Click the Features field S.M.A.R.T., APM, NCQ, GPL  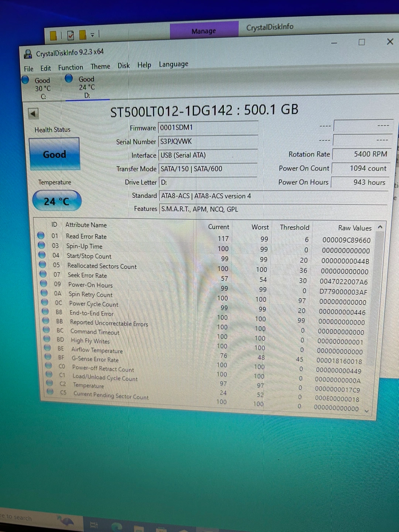[273, 209]
